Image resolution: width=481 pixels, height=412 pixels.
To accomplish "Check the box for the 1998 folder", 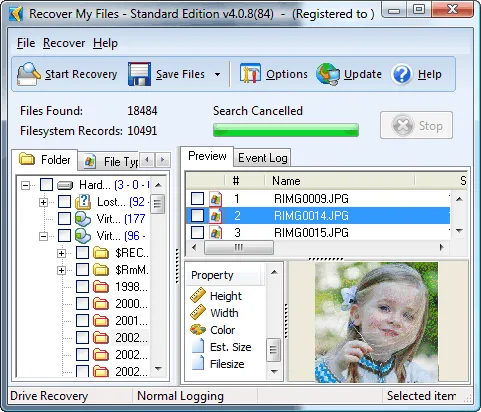I will pos(82,286).
